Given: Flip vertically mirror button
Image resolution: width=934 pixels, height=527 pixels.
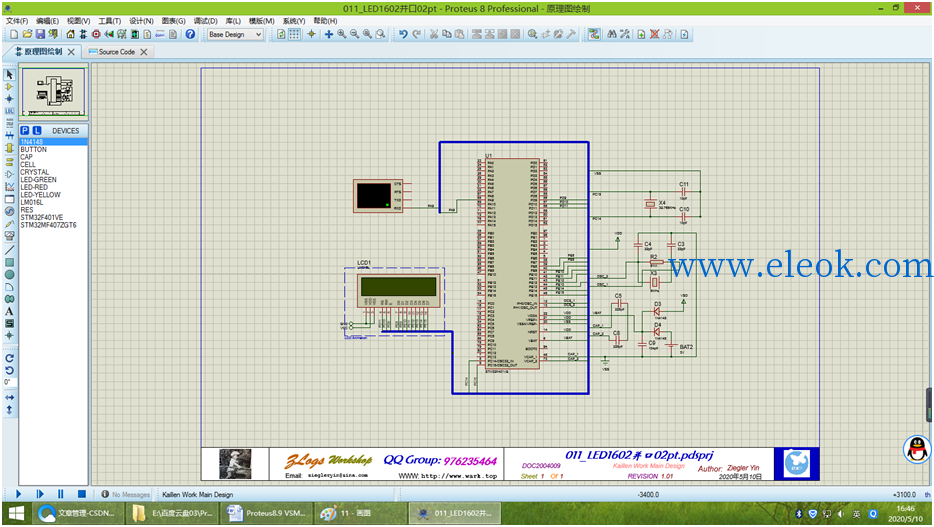Looking at the screenshot, I should click(9, 410).
